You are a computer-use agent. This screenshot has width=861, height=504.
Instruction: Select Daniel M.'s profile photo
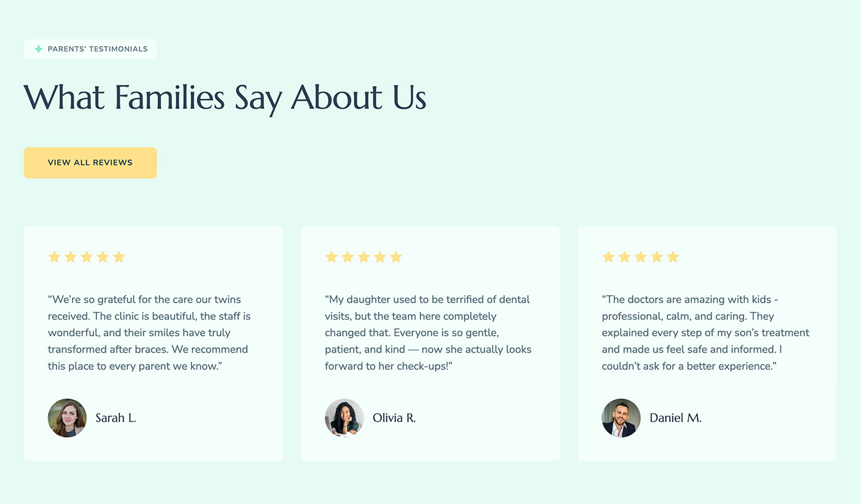tap(621, 417)
